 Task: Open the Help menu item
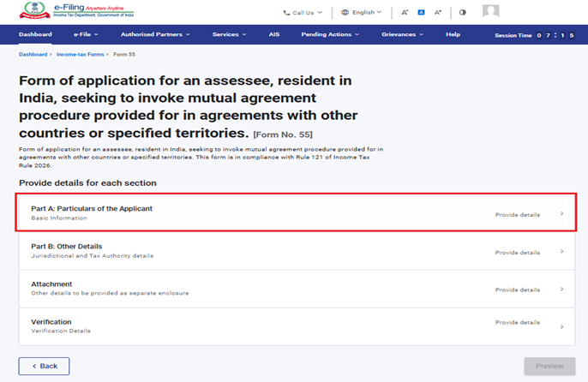(x=453, y=35)
